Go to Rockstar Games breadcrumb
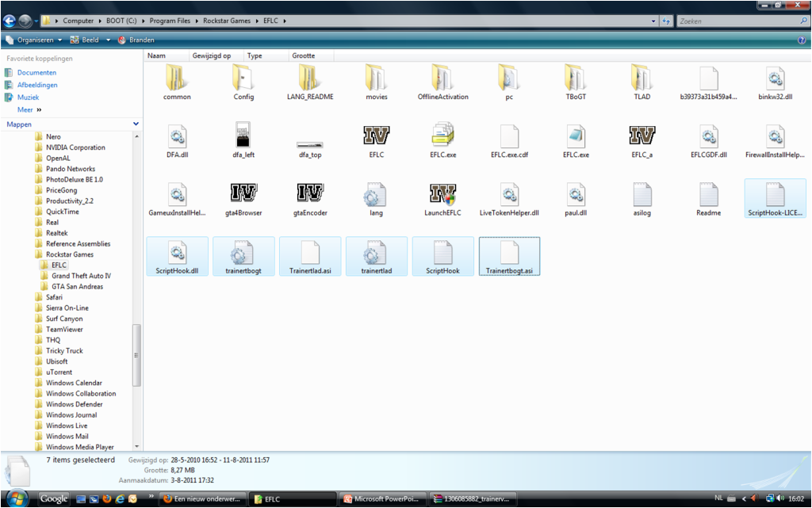This screenshot has width=812, height=508. 226,21
